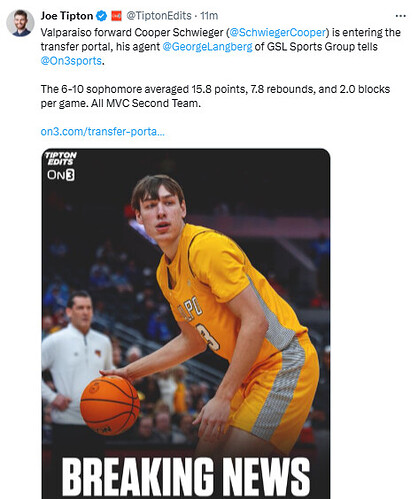Click the Joe Tipton display name
418x499 pixels.
[x=67, y=16]
